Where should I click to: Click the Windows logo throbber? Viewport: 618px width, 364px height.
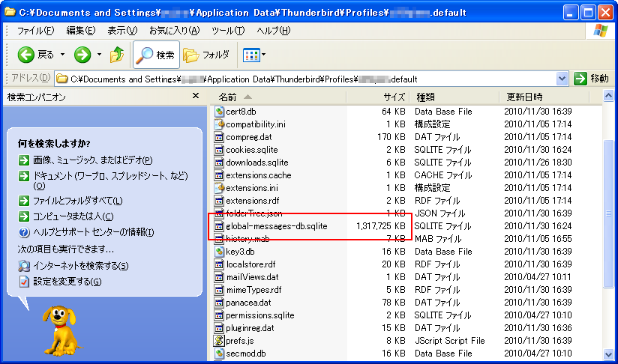coord(600,30)
